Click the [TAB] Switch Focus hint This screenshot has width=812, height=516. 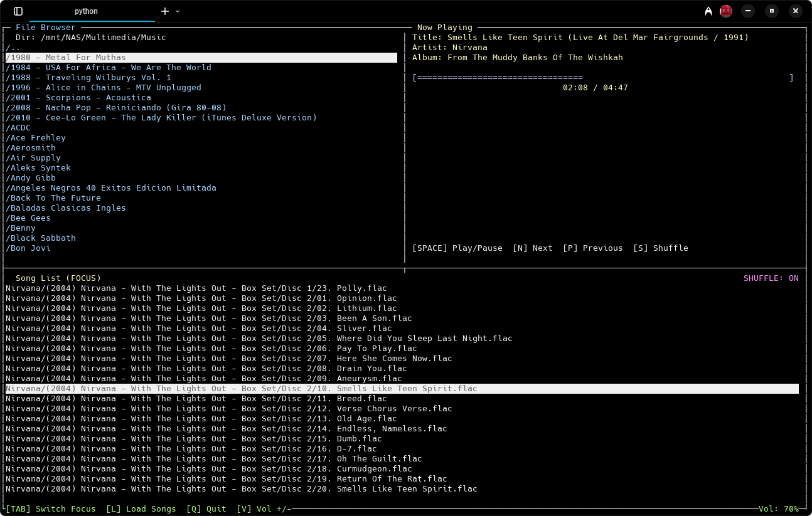[x=51, y=509]
